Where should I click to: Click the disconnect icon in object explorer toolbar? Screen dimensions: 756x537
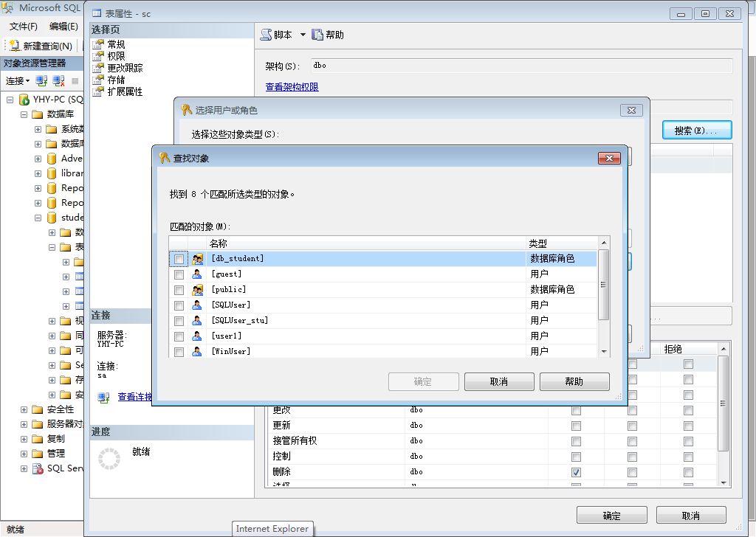coord(58,81)
